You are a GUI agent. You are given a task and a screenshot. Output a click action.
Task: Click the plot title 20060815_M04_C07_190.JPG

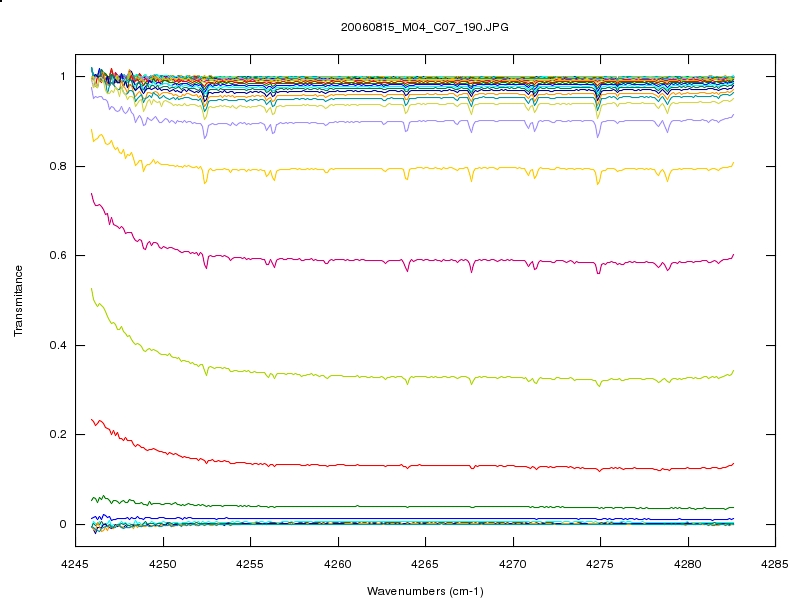[x=424, y=28]
